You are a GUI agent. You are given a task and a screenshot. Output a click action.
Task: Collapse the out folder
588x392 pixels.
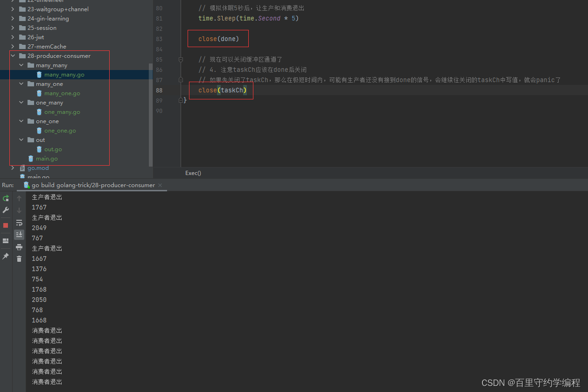tap(21, 140)
